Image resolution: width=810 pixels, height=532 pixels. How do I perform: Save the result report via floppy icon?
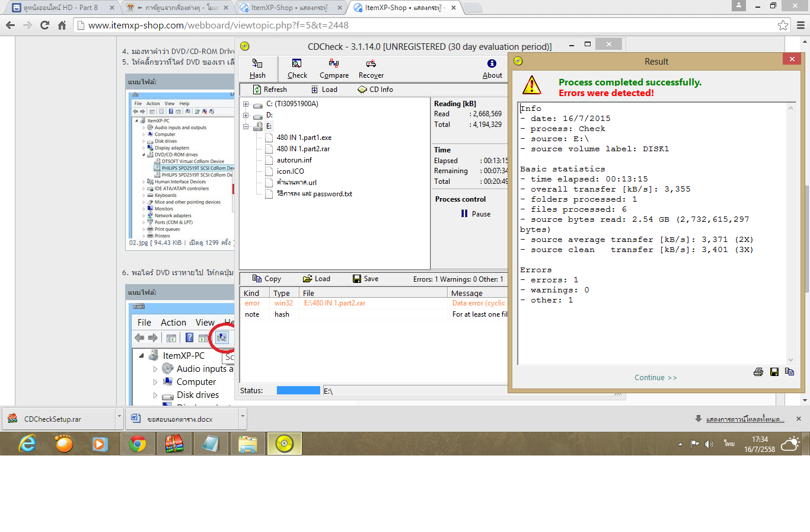click(774, 372)
